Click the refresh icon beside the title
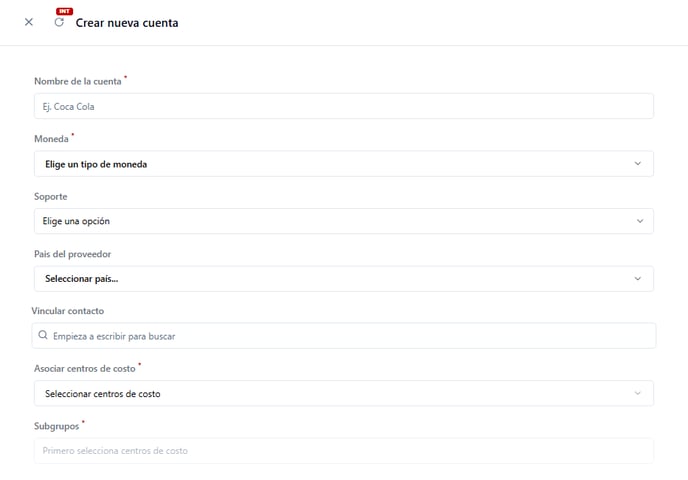 [x=59, y=23]
